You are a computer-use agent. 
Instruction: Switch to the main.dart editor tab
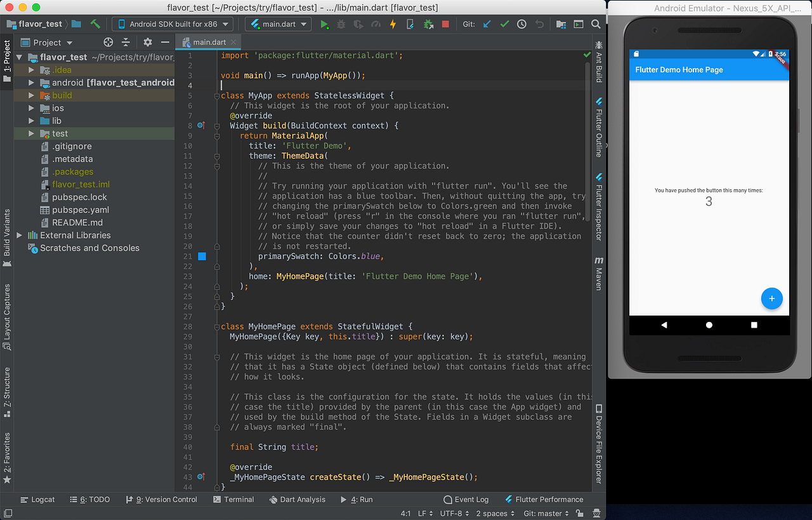point(208,41)
